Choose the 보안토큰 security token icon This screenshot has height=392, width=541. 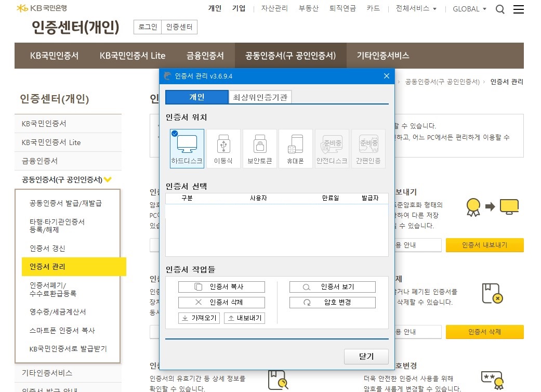(x=260, y=149)
